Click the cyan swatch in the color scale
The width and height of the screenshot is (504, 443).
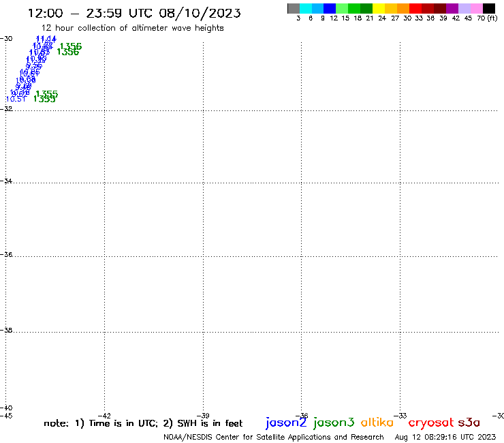coord(306,8)
